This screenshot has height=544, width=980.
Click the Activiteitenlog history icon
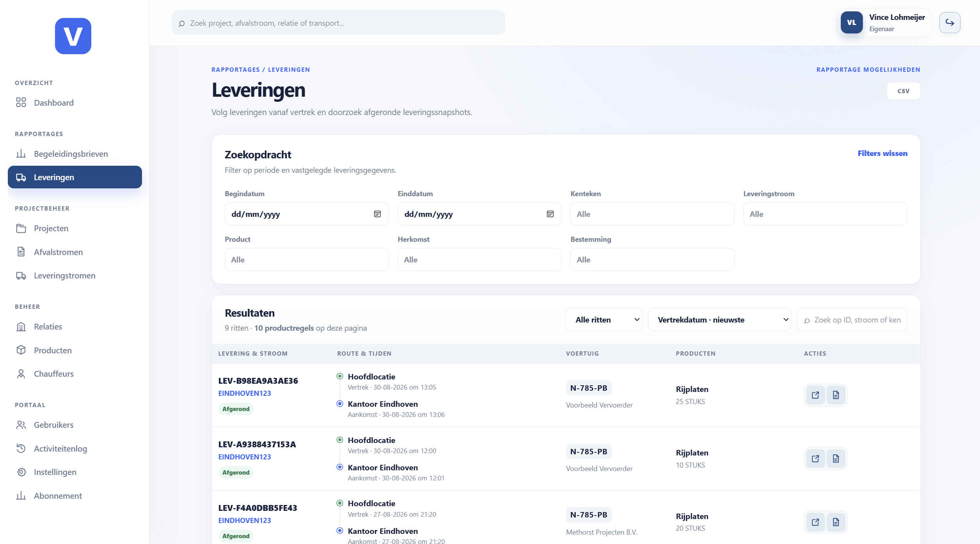click(21, 448)
